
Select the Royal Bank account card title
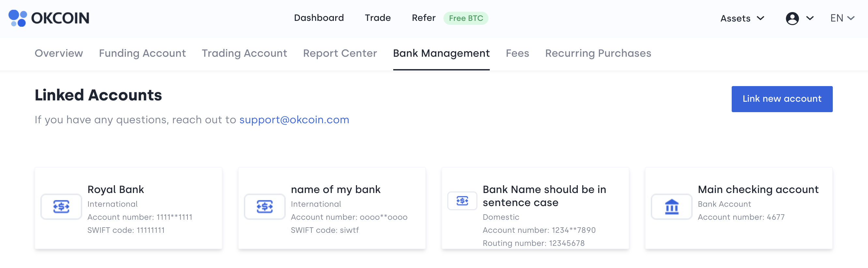click(x=115, y=189)
